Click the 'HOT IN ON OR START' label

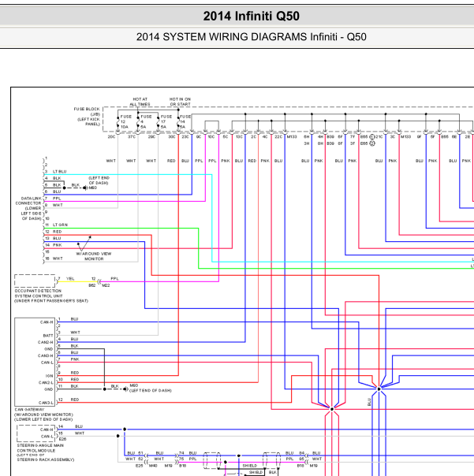pyautogui.click(x=180, y=102)
